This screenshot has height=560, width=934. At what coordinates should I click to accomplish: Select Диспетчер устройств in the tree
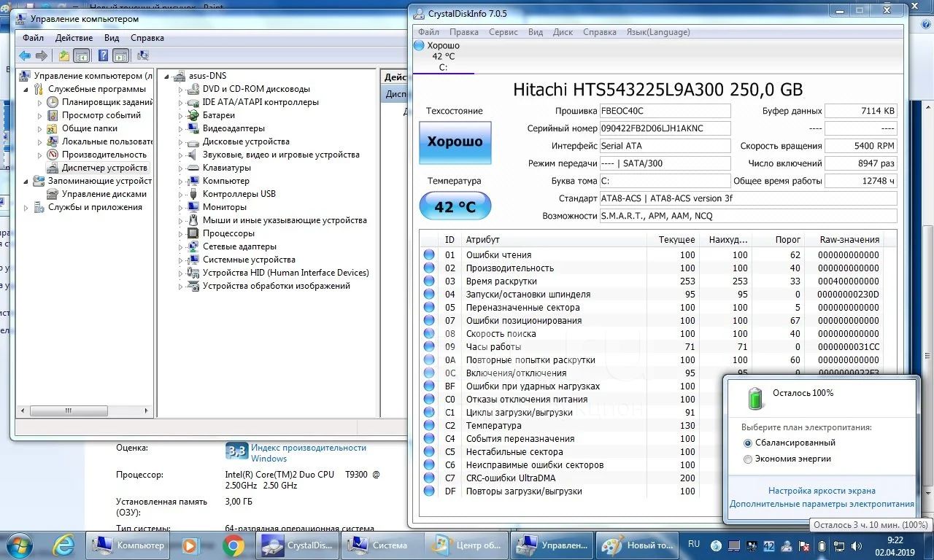pos(104,168)
